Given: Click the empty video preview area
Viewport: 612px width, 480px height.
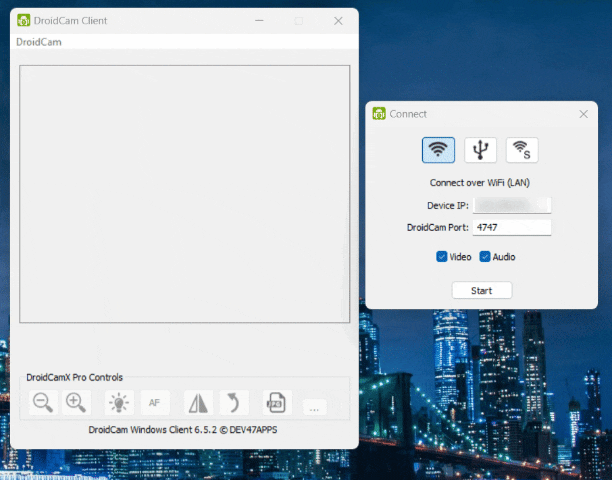Looking at the screenshot, I should (185, 194).
